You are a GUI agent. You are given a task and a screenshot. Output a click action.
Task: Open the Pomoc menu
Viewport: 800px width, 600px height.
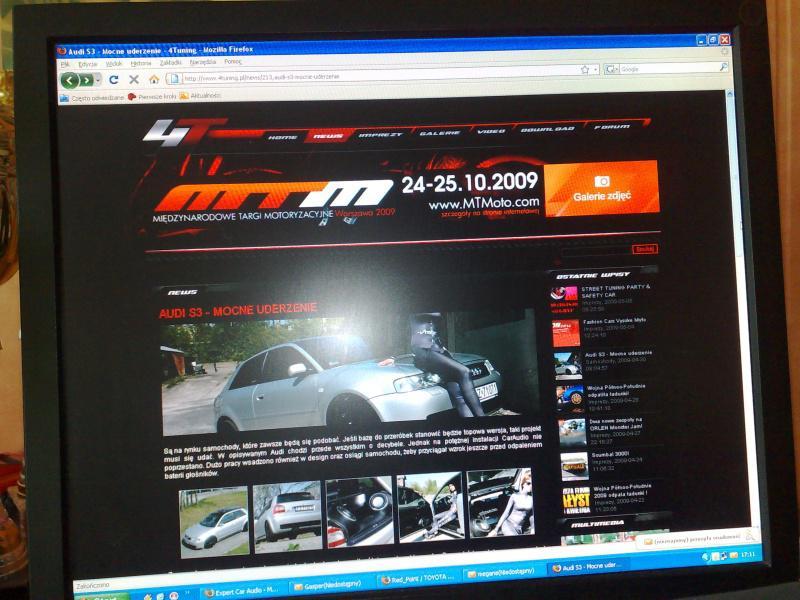[233, 62]
